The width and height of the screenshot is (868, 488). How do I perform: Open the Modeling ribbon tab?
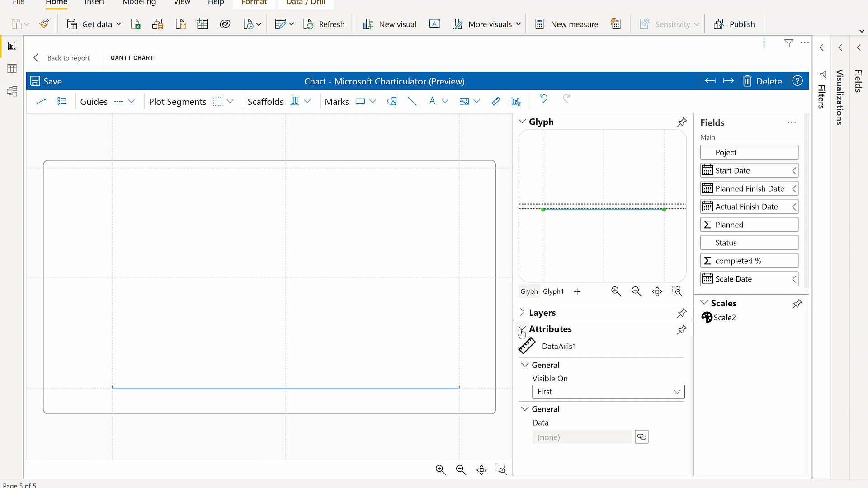(139, 3)
